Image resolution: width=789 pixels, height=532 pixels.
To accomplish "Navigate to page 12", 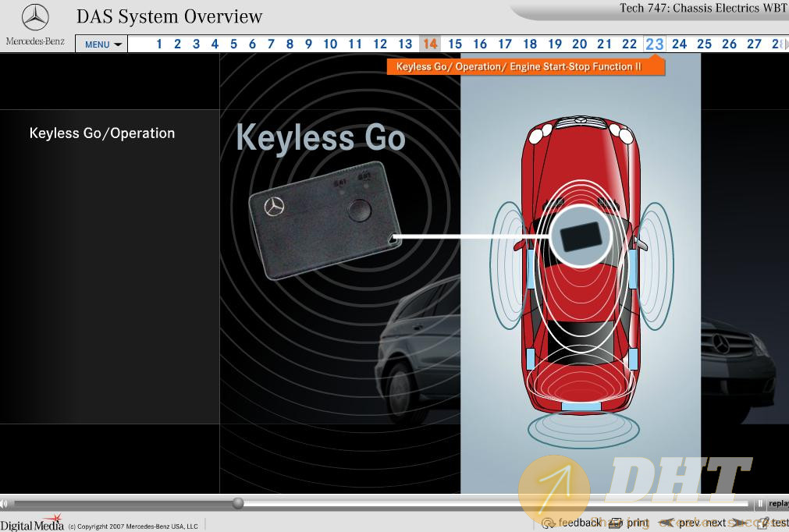I will pos(380,44).
